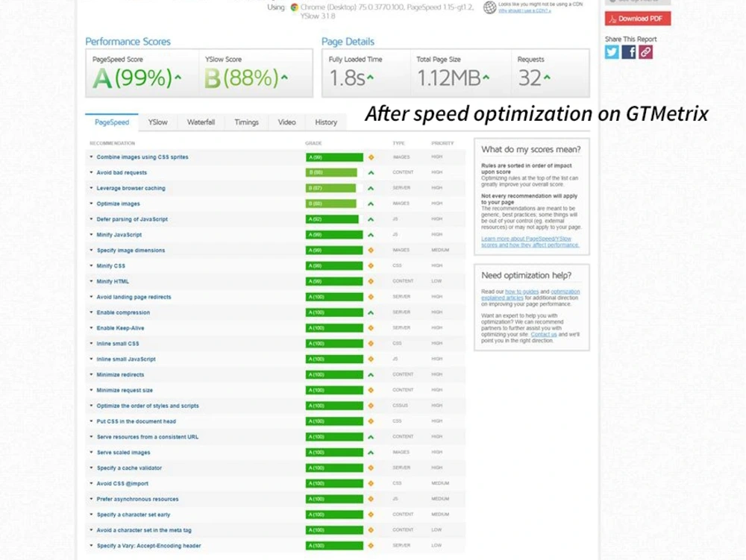This screenshot has width=746, height=560.
Task: Expand Avoid bad requests recommendation
Action: coord(122,173)
